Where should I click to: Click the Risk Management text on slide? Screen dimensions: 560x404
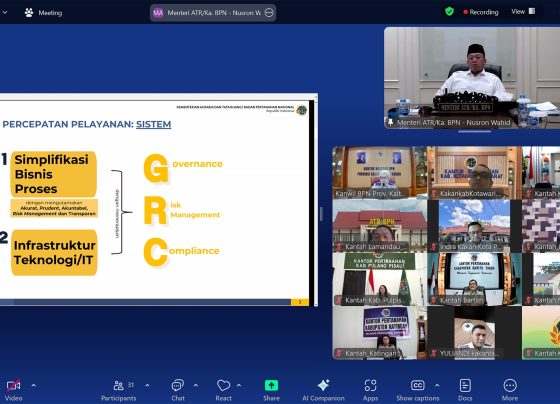pos(182,210)
